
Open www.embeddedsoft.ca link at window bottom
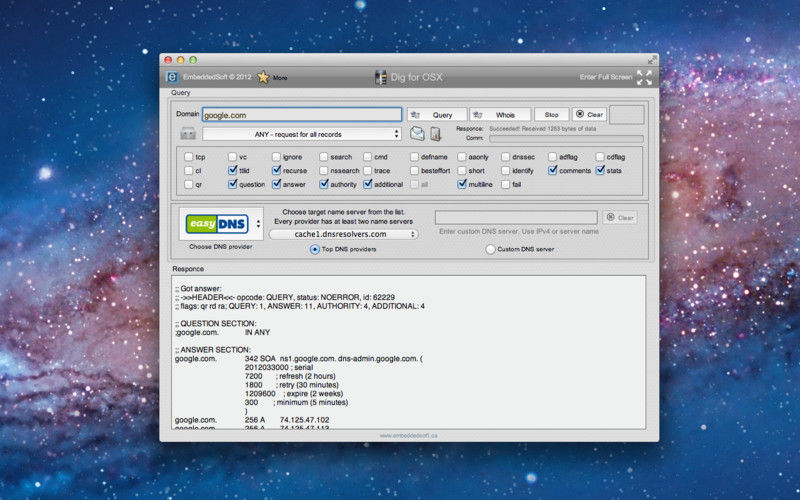tap(408, 436)
